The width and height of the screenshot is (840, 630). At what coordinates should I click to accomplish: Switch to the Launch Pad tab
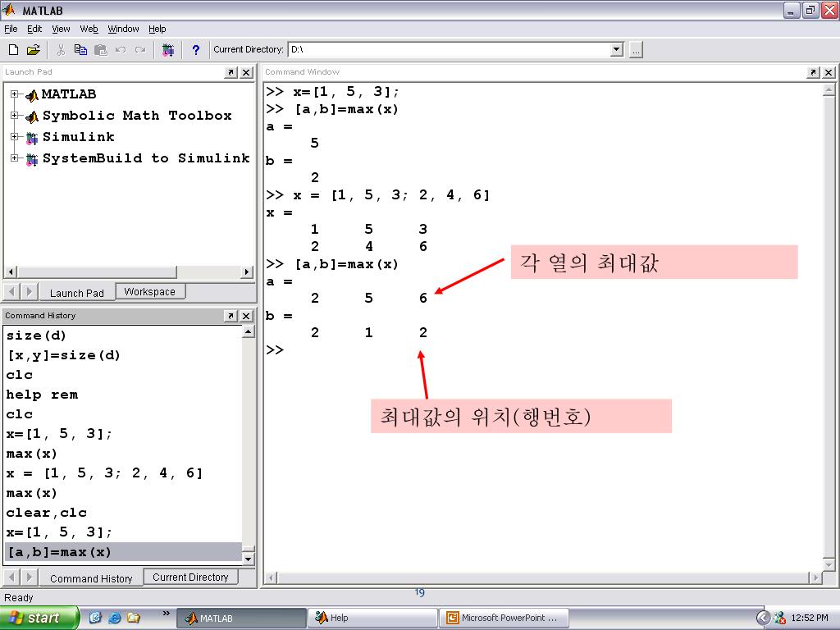76,293
